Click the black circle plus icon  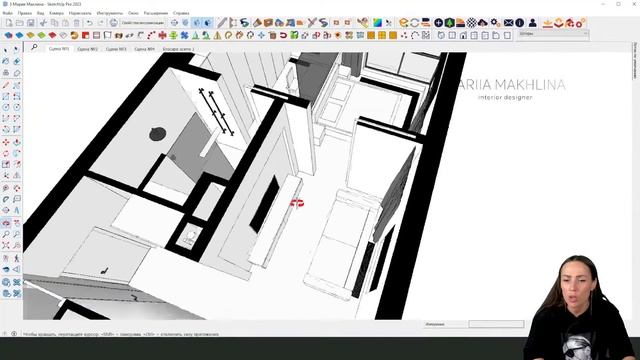(x=438, y=23)
